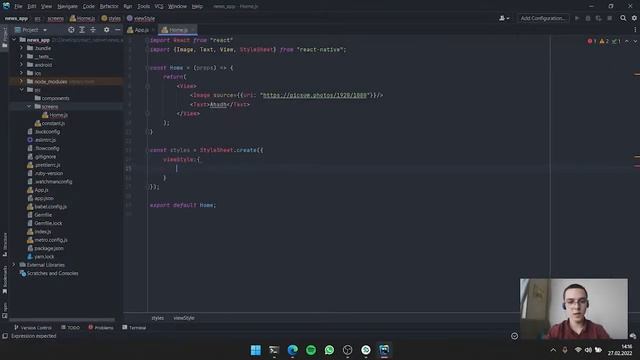The image size is (640, 360).
Task: Open editor tabs more options (three dots)
Action: [635, 30]
